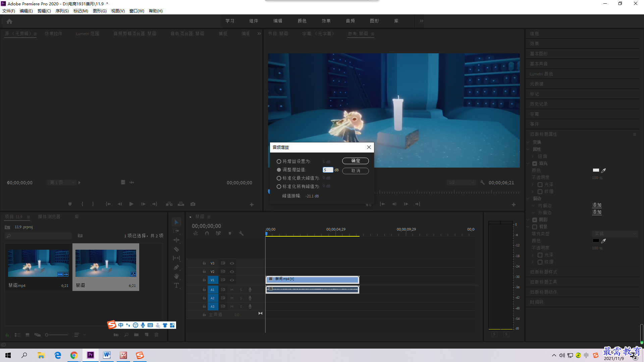This screenshot has width=644, height=362.
Task: Click the Export Frame camera icon
Action: click(x=193, y=204)
